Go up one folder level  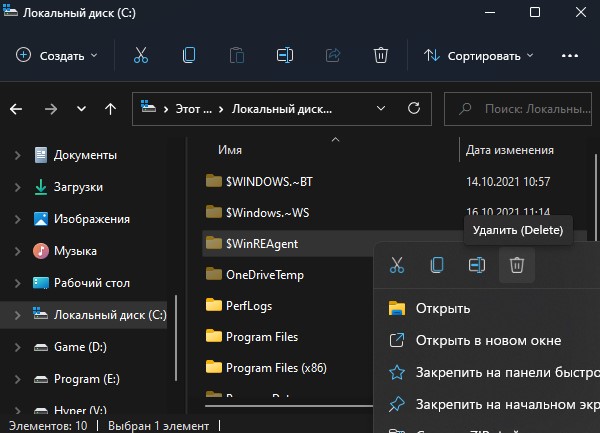(111, 109)
